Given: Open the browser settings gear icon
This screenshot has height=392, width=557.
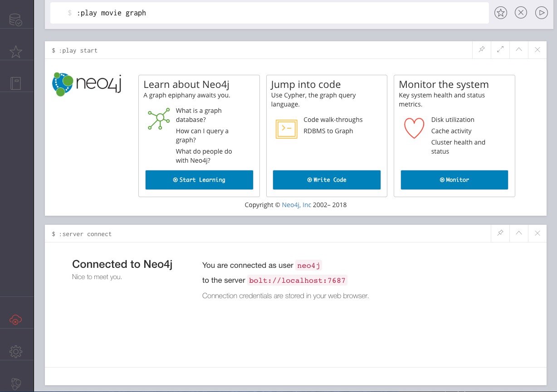Looking at the screenshot, I should point(16,351).
